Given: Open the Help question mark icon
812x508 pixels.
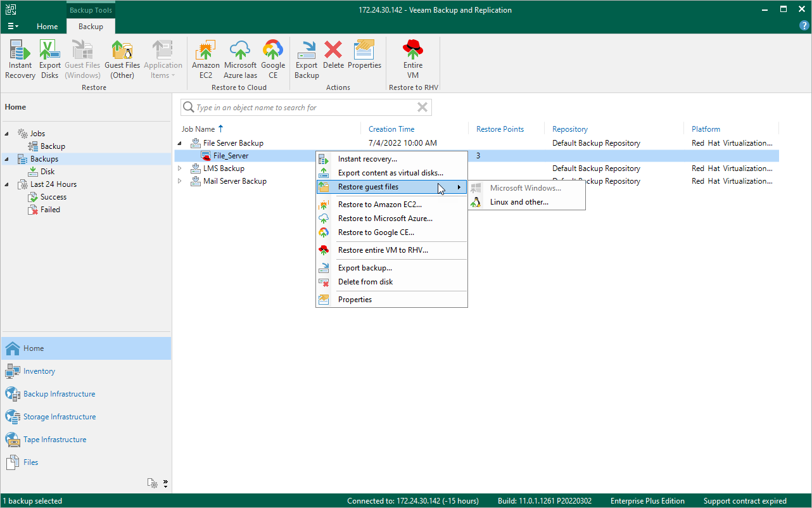Looking at the screenshot, I should coord(804,26).
